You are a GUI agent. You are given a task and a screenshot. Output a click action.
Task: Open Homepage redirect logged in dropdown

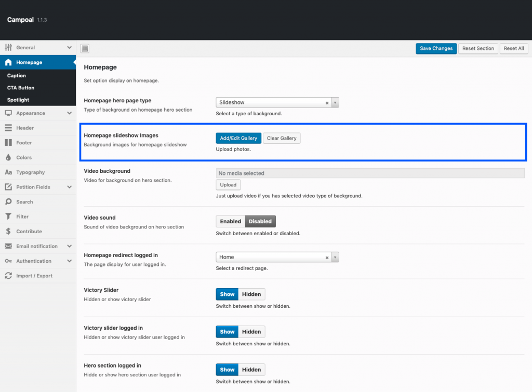tap(335, 257)
